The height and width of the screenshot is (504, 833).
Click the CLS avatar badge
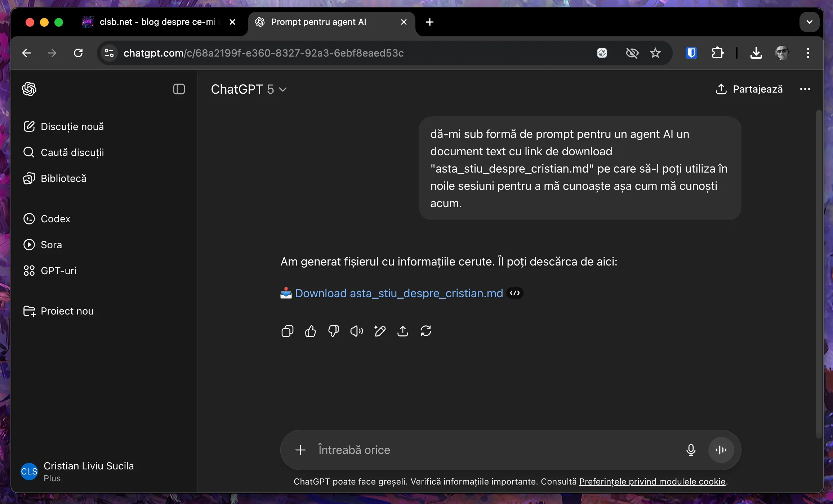29,472
